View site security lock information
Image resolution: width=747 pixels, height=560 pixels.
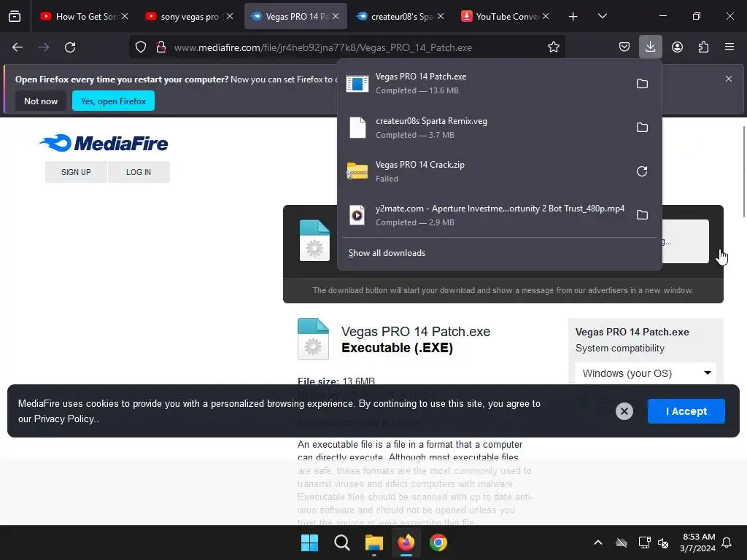pos(161,47)
